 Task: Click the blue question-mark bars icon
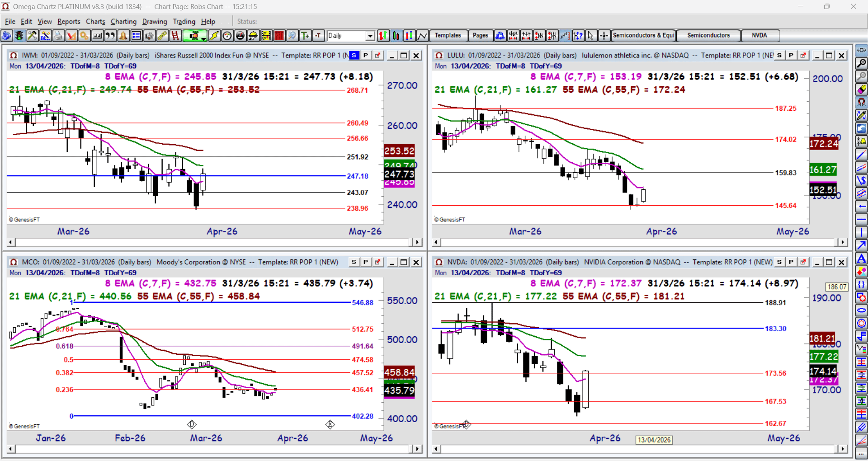pyautogui.click(x=578, y=36)
